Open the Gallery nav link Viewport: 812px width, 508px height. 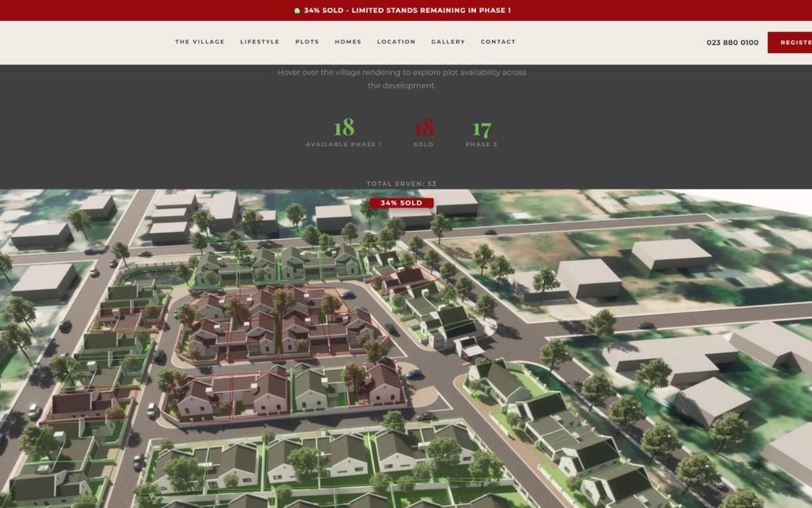click(448, 42)
